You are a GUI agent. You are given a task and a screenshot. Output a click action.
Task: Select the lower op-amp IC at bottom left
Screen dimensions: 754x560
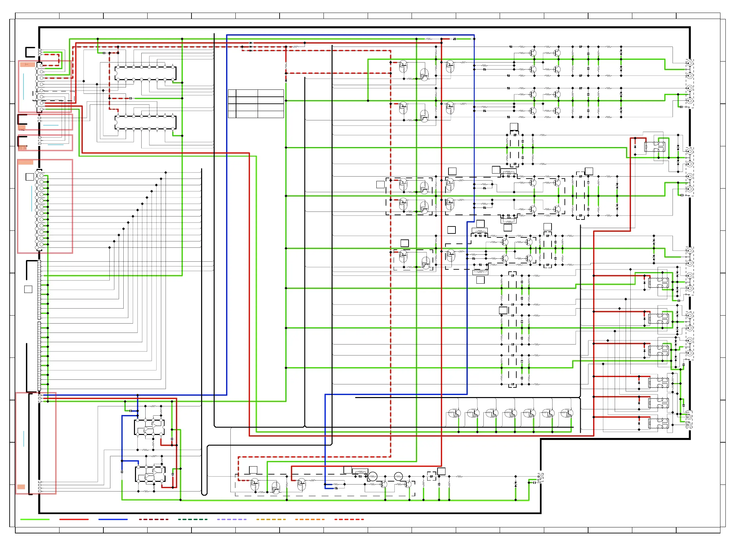coord(150,474)
